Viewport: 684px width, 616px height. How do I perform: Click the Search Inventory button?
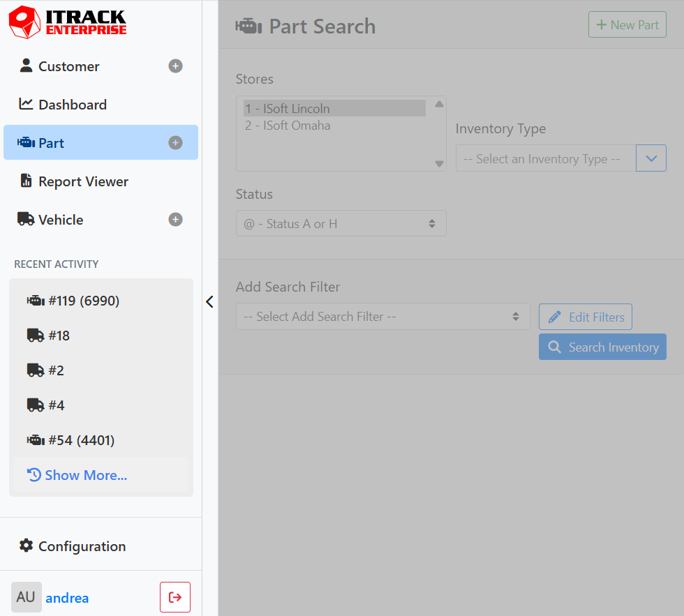coord(602,347)
